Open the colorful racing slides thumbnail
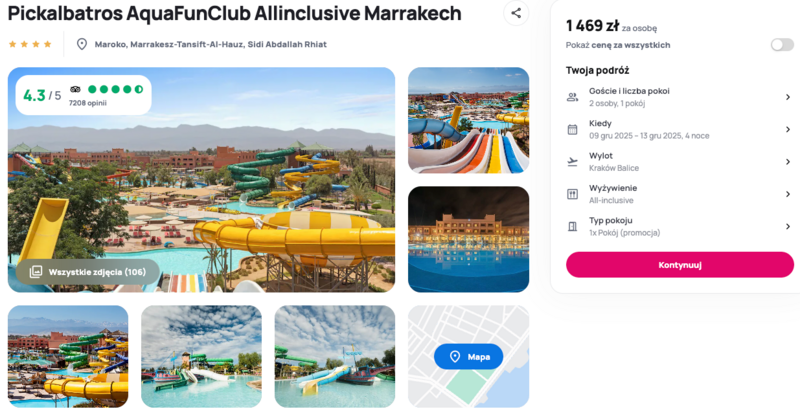This screenshot has width=800, height=418. pos(468,120)
